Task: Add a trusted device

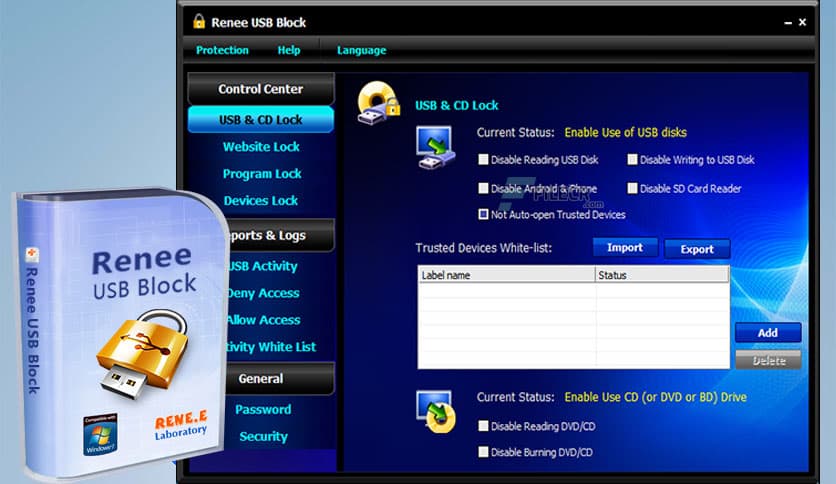Action: click(768, 333)
